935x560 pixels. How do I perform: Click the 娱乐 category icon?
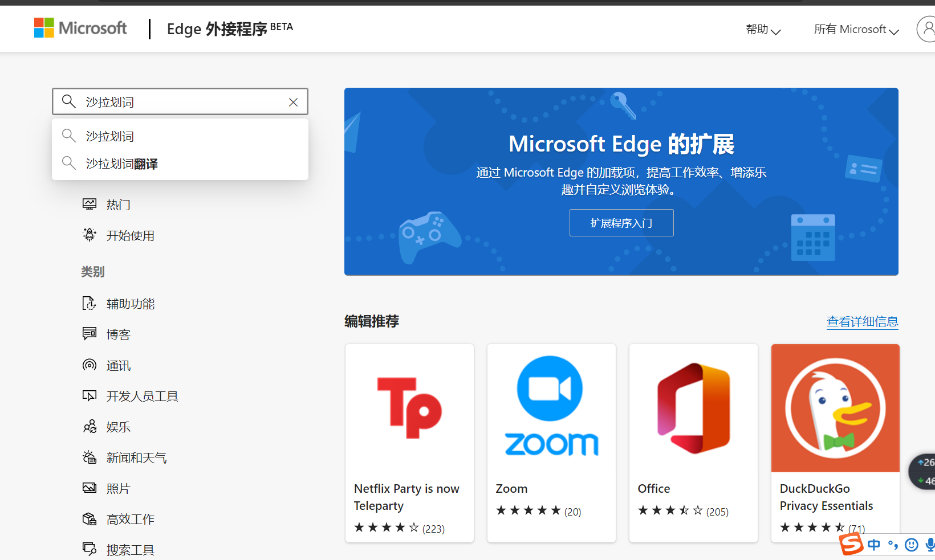coord(90,426)
